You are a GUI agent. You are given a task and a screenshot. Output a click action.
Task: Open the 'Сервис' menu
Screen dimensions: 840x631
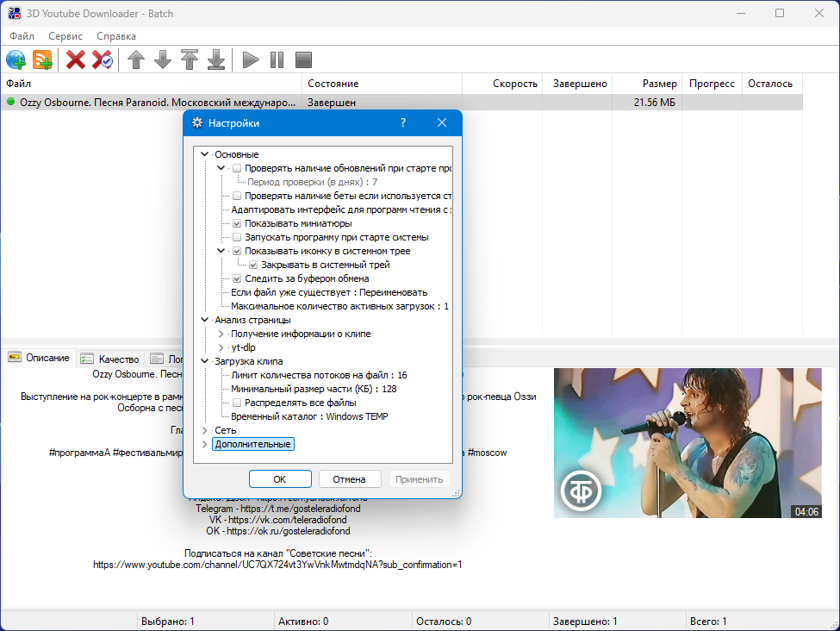click(65, 36)
